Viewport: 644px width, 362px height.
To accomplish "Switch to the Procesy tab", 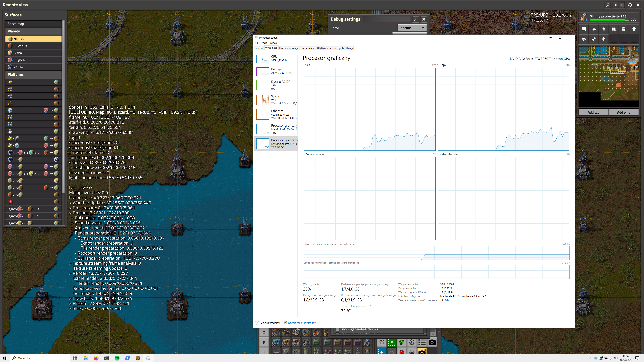I will [x=259, y=48].
